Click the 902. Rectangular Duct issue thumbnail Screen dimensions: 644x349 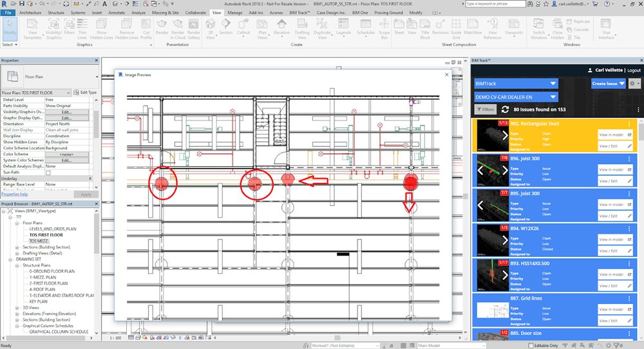pyautogui.click(x=493, y=135)
